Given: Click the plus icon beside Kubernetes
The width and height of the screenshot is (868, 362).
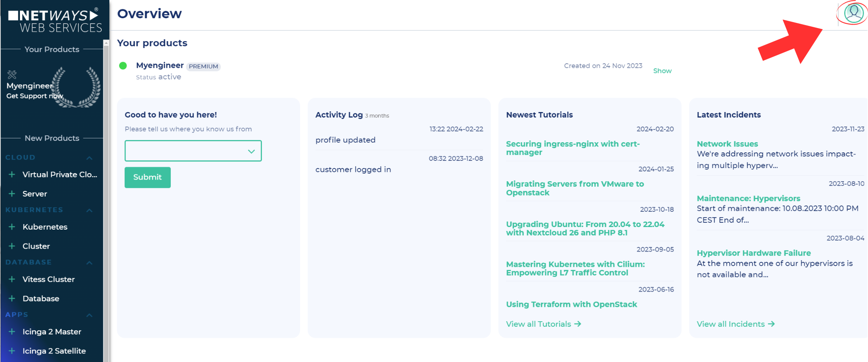Looking at the screenshot, I should tap(12, 227).
